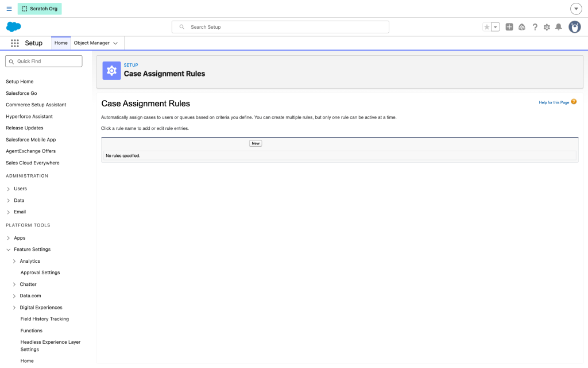Screen dimensions: 588x368
Task: Open Field History Tracking
Action: pos(45,319)
